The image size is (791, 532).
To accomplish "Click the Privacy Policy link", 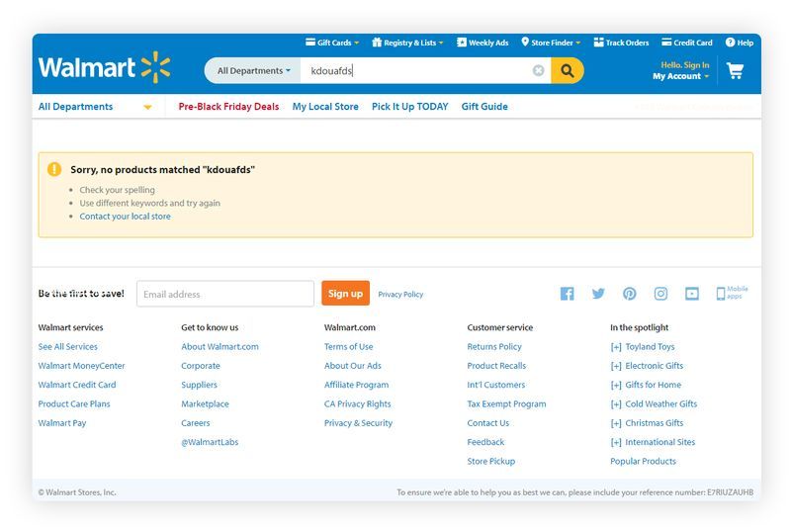I will 400,295.
